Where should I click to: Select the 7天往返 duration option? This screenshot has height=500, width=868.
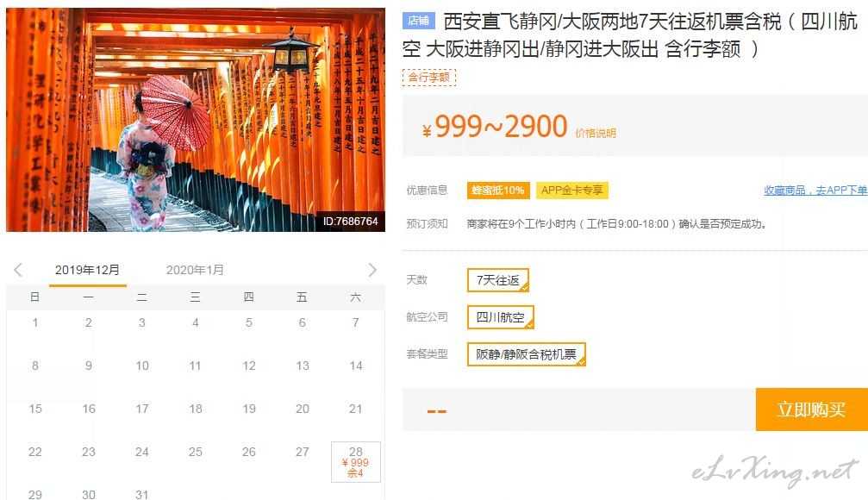pos(497,280)
